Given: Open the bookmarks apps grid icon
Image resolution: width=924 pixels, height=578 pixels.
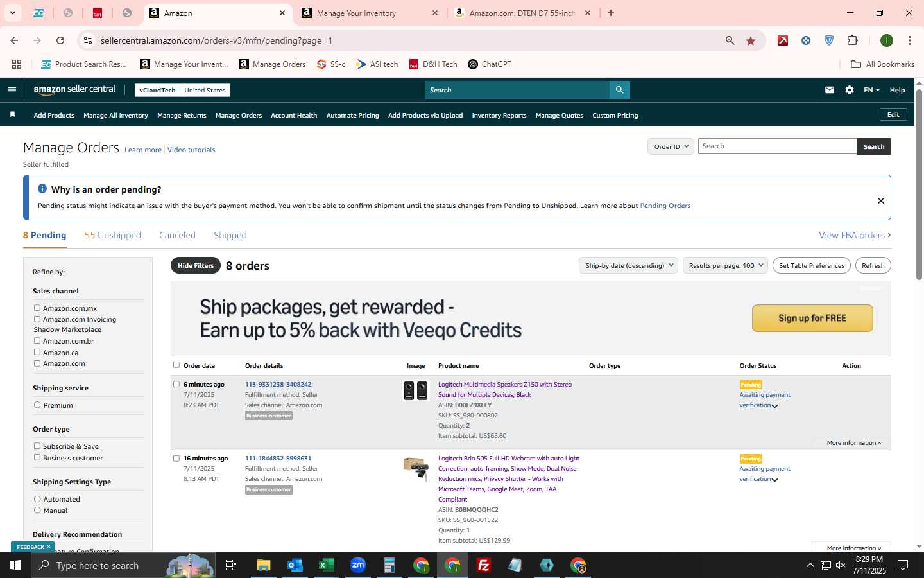Looking at the screenshot, I should click(17, 64).
